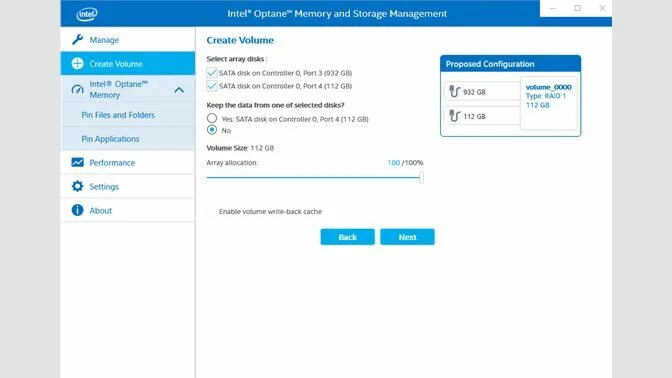The width and height of the screenshot is (672, 378).
Task: Click the Intel logo in title bar
Action: tap(87, 14)
